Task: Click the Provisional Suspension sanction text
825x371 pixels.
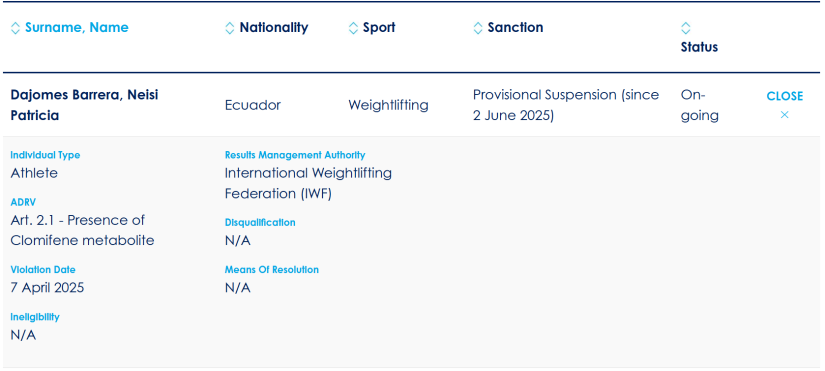Action: (566, 105)
